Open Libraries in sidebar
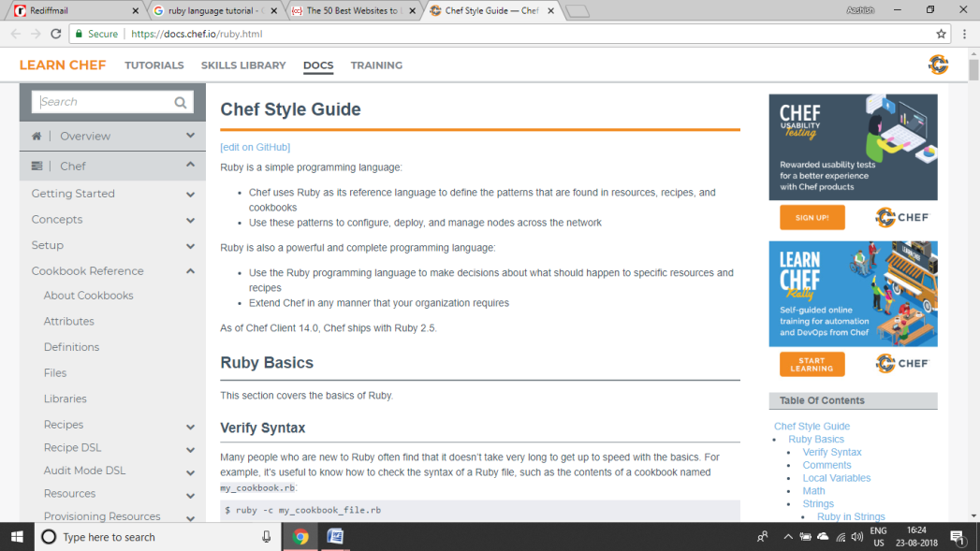 click(x=65, y=399)
